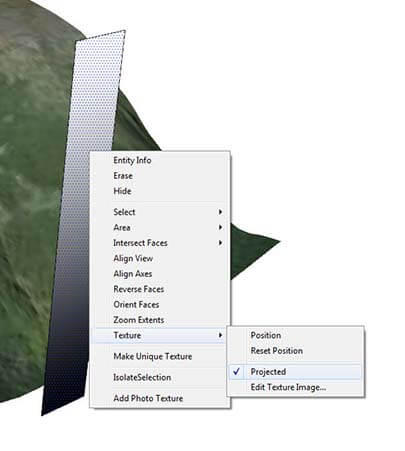
Task: Expand the Area submenu arrow
Action: click(x=220, y=227)
